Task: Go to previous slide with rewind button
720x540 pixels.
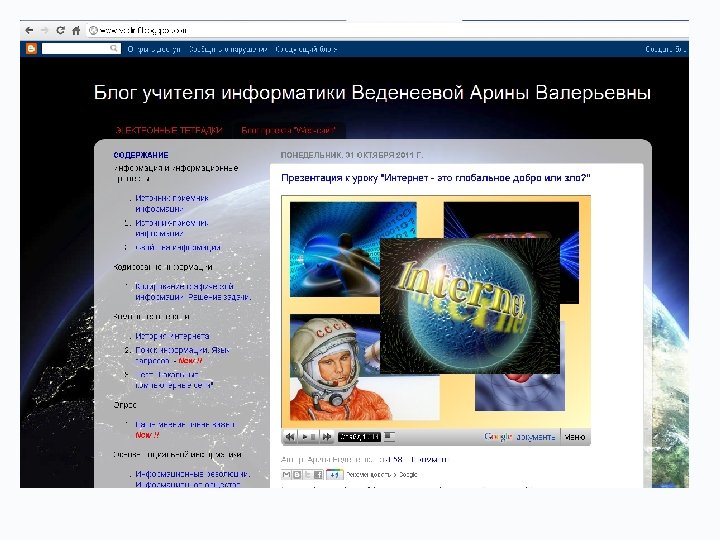Action: coord(289,437)
